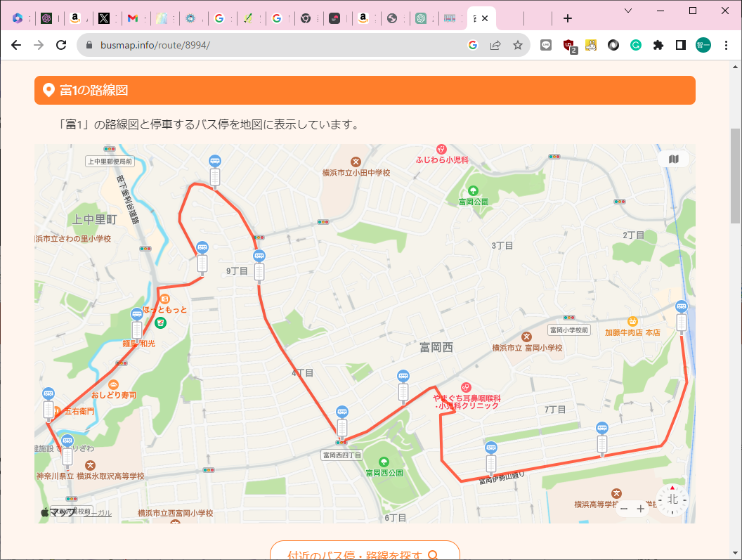Bookmark this page with the star icon
This screenshot has height=560, width=742.
tap(518, 45)
